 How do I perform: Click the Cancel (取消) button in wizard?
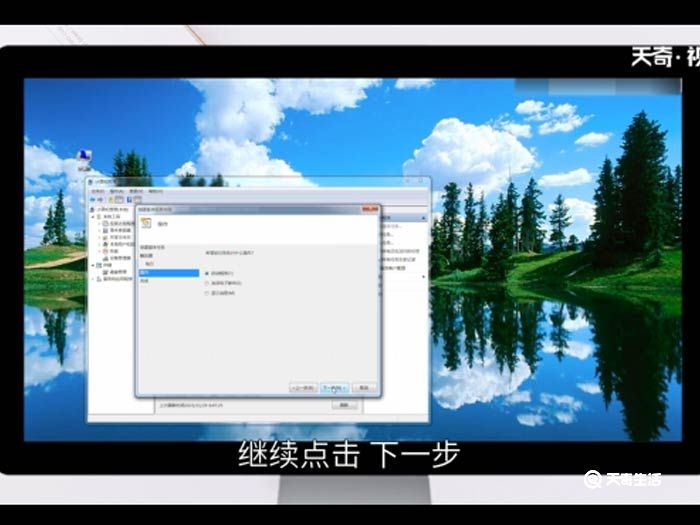(x=364, y=388)
